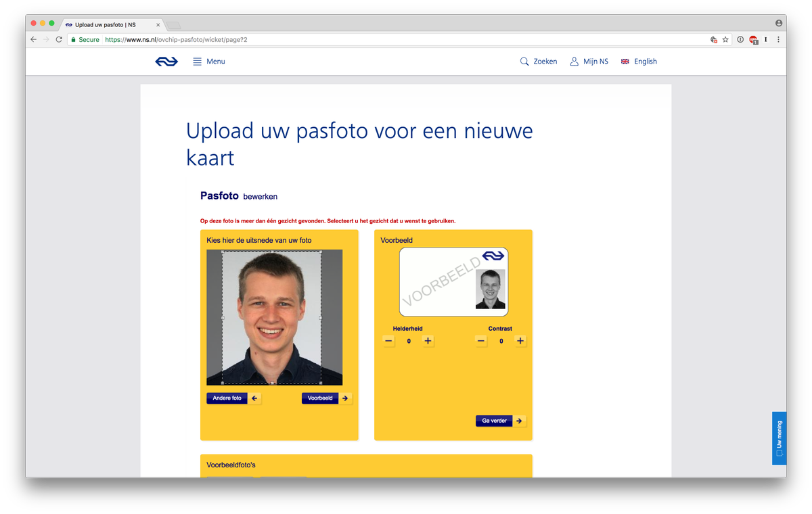Click the Helderheid label
The width and height of the screenshot is (812, 514).
coord(408,329)
